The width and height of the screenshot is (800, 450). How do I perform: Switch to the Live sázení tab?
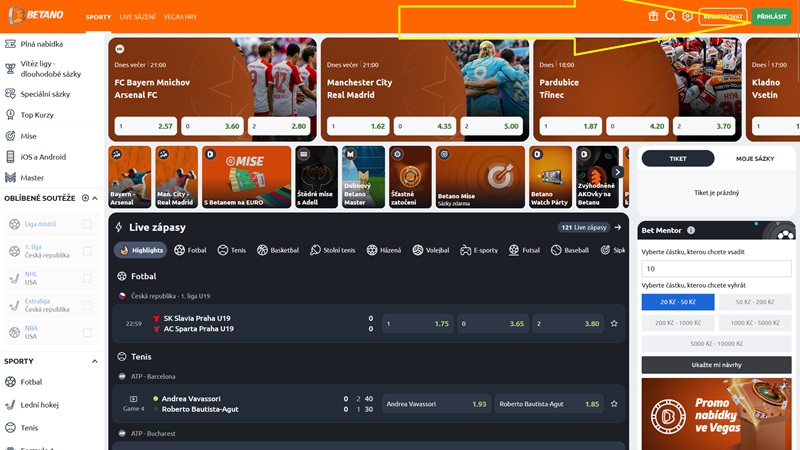click(137, 17)
